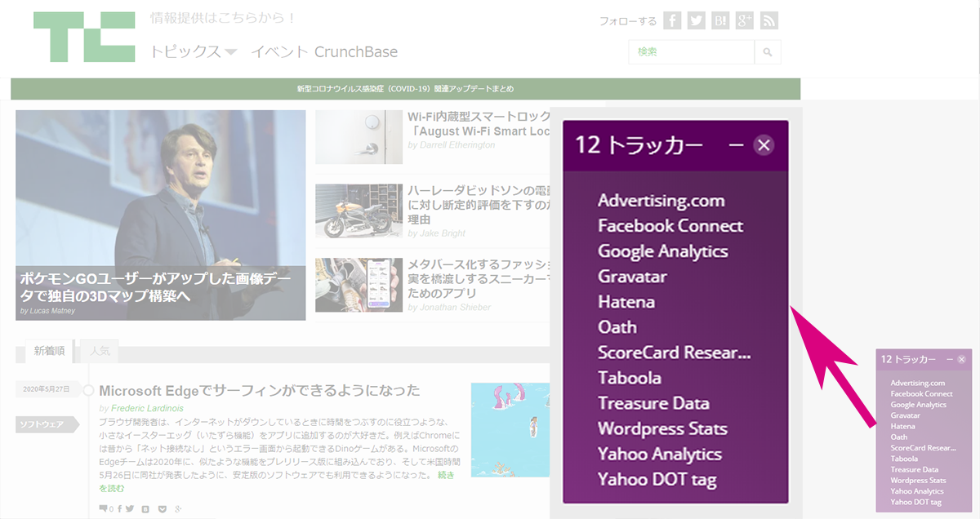Subscribe via the RSS feed icon
The width and height of the screenshot is (980, 519).
[769, 21]
